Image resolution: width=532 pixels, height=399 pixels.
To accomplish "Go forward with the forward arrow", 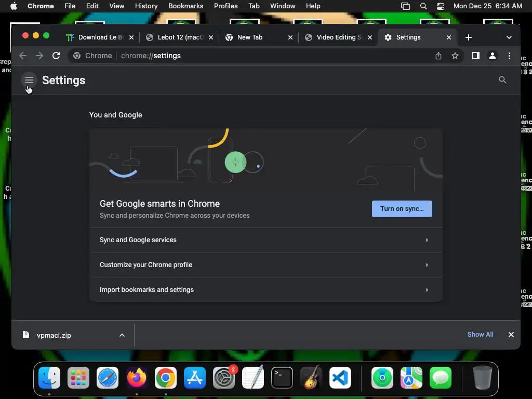I will [x=39, y=56].
